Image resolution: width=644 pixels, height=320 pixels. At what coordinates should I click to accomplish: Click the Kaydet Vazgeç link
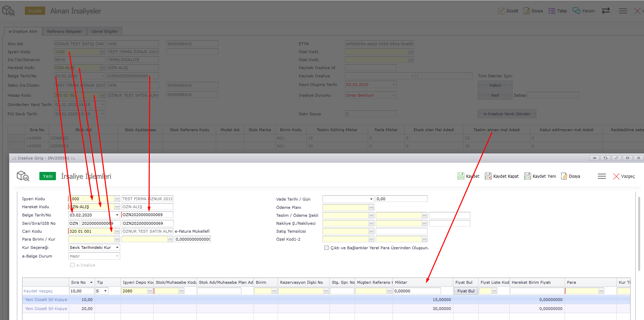pyautogui.click(x=38, y=291)
